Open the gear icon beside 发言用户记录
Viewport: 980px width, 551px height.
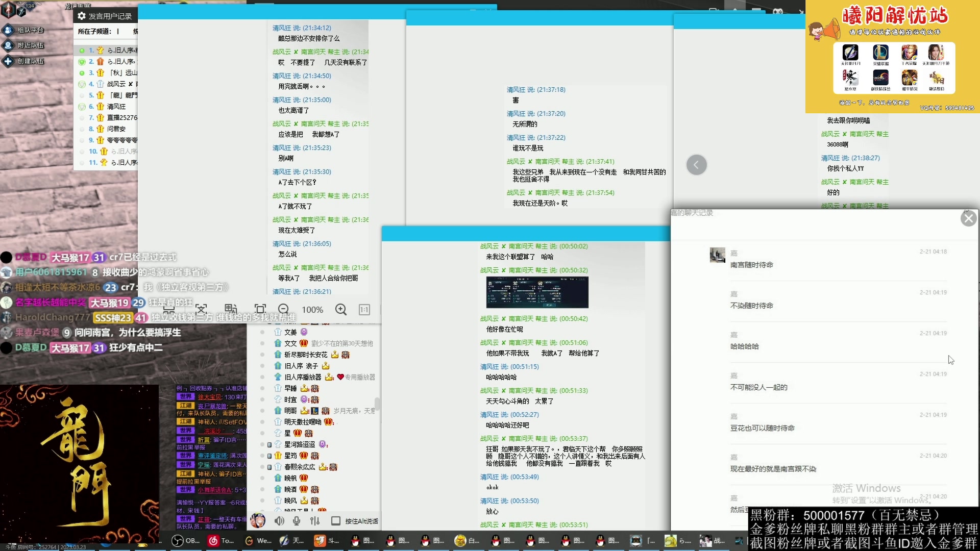[82, 16]
